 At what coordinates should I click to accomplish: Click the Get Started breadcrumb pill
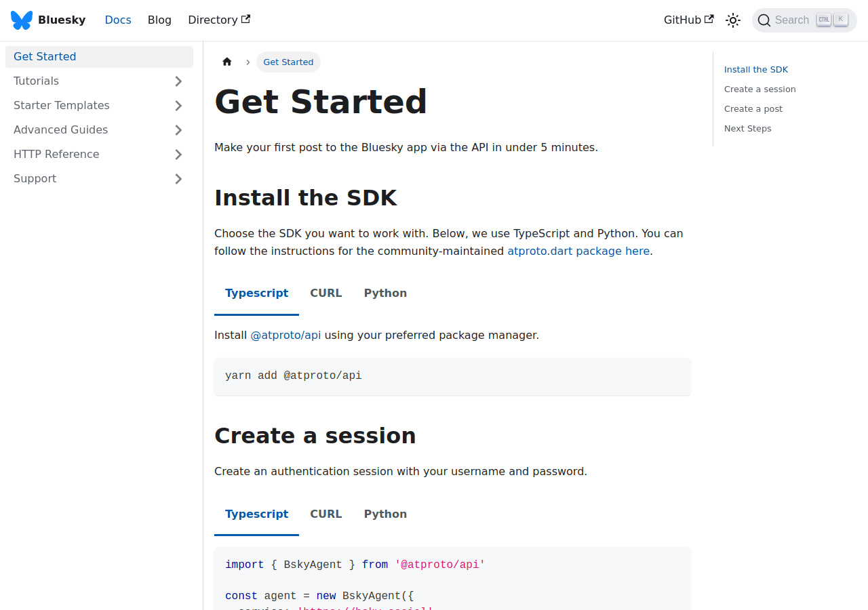click(x=288, y=62)
